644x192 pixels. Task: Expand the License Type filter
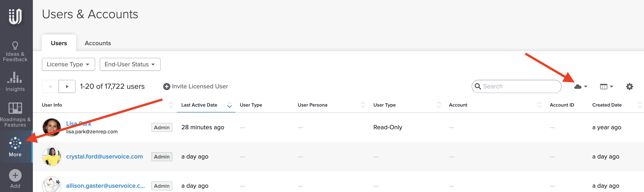pos(68,65)
